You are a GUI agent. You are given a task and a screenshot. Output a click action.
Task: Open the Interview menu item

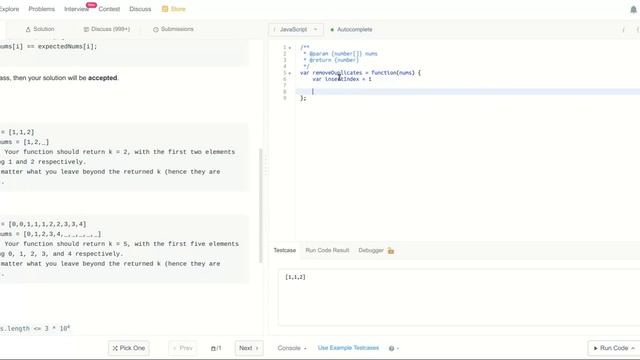(x=76, y=9)
